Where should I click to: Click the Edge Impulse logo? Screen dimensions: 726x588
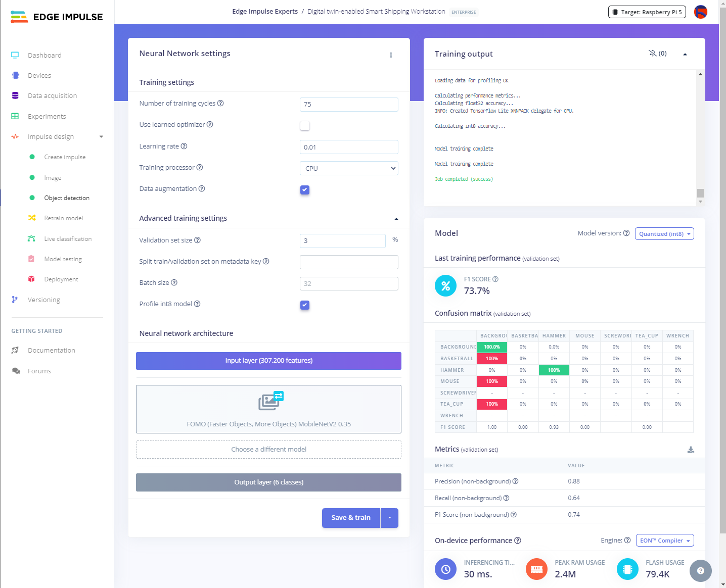[x=57, y=17]
